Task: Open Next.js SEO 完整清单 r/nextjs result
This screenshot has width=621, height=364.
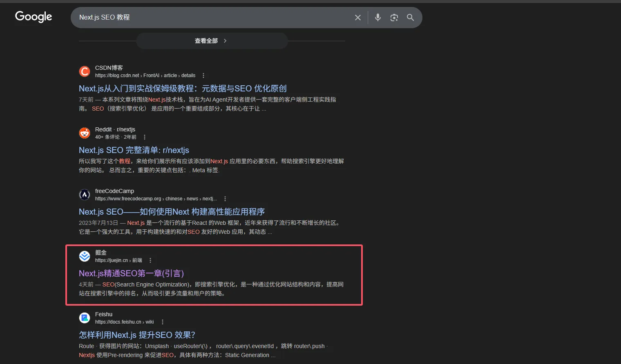Action: 134,150
